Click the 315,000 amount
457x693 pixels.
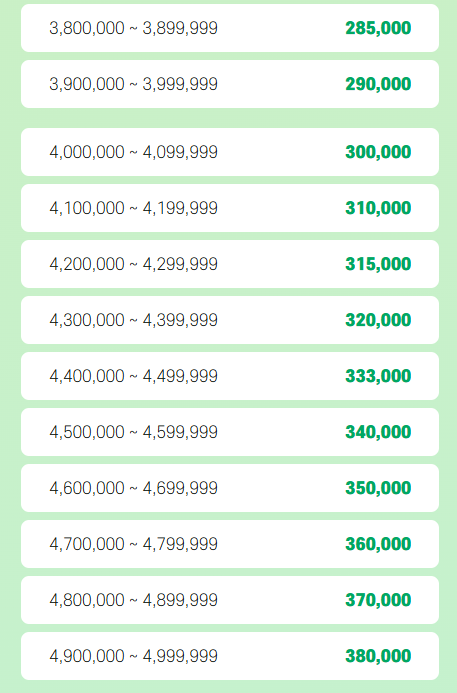pos(378,264)
